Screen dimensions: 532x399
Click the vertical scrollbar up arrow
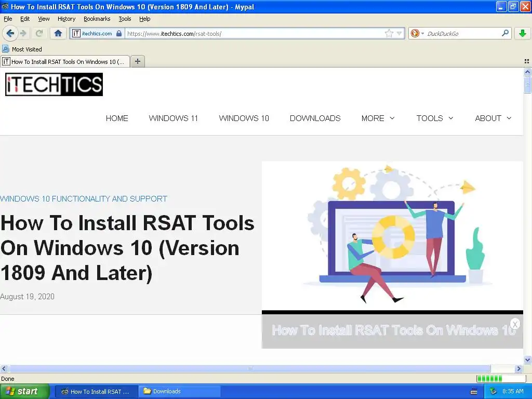click(x=527, y=72)
